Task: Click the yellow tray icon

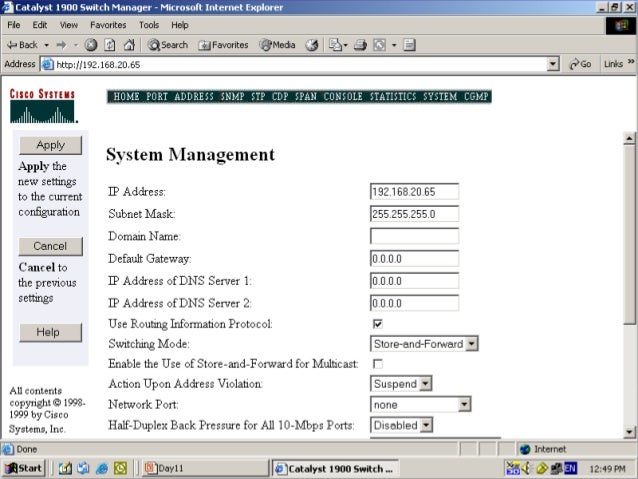Action: pos(542,468)
